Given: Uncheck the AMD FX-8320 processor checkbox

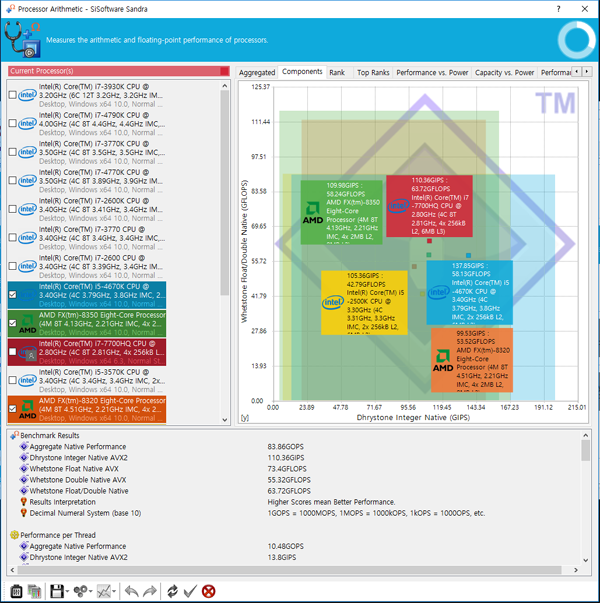Looking at the screenshot, I should point(12,409).
